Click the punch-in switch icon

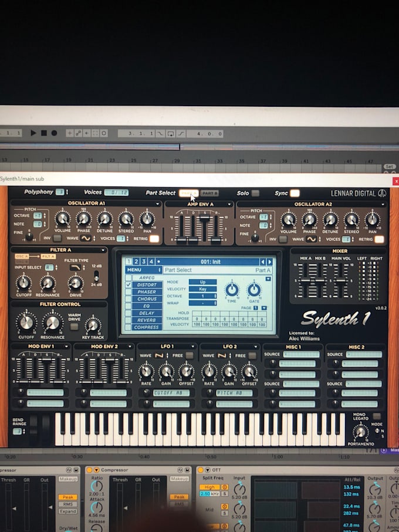point(160,134)
